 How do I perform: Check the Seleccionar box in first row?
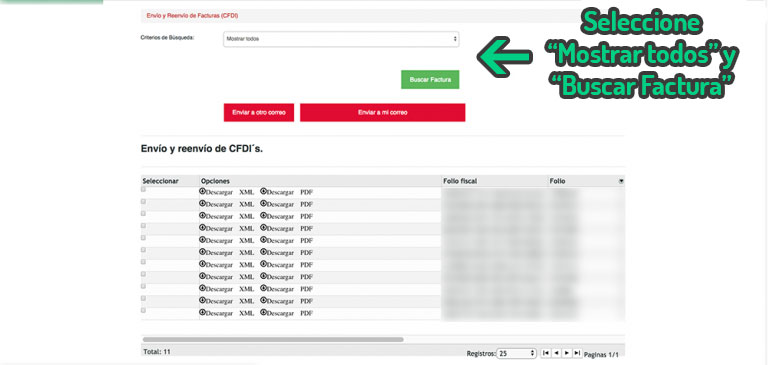(x=144, y=189)
